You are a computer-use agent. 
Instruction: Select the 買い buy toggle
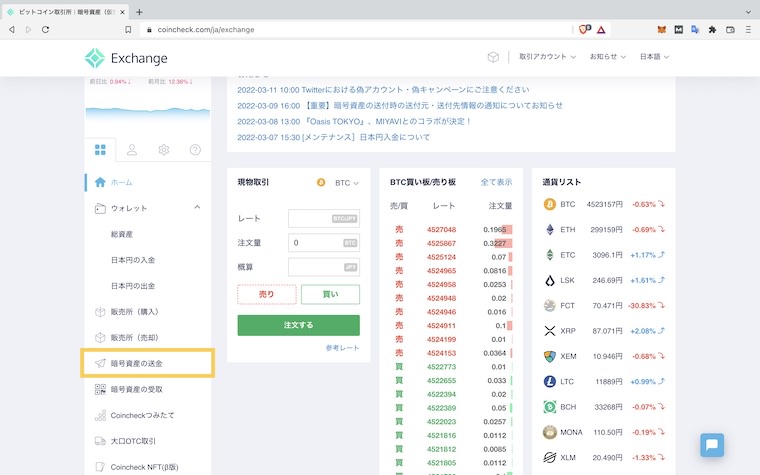(x=330, y=294)
